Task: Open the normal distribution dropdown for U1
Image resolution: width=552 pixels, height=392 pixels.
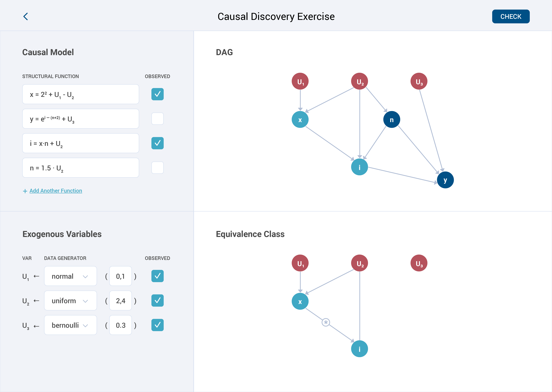Action: click(70, 276)
